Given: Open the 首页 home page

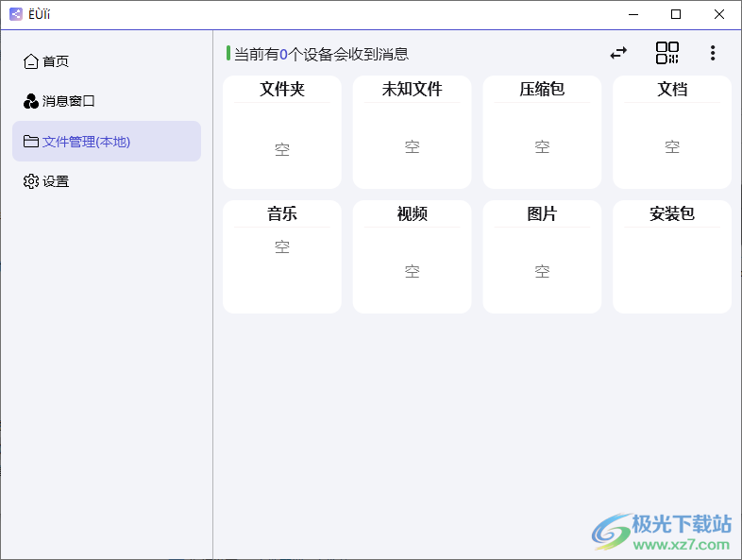Looking at the screenshot, I should pos(107,61).
